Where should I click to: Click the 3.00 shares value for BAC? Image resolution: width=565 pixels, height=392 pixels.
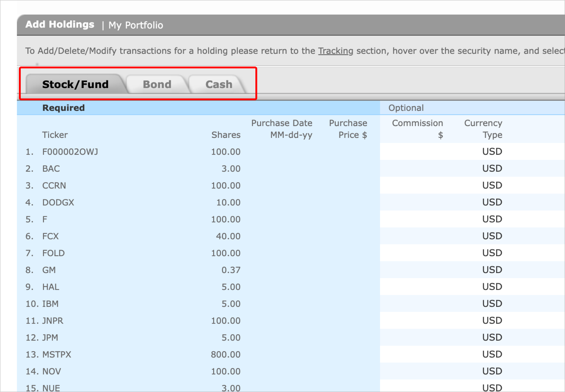point(231,169)
